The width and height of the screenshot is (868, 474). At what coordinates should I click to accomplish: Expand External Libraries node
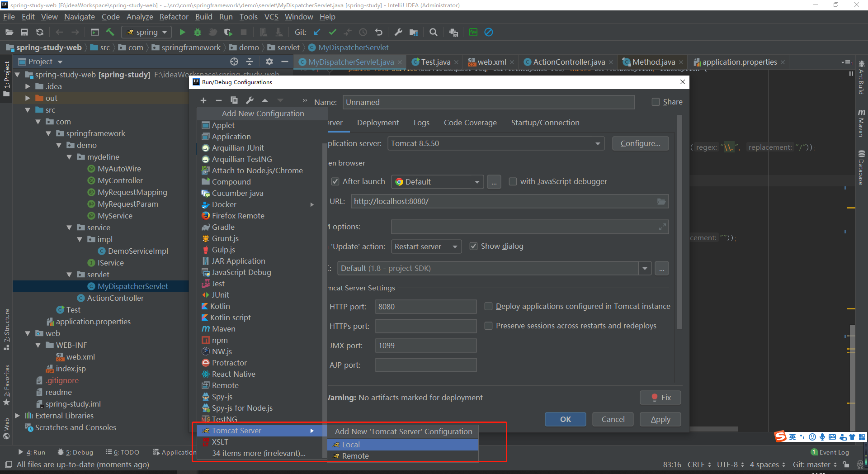point(17,416)
